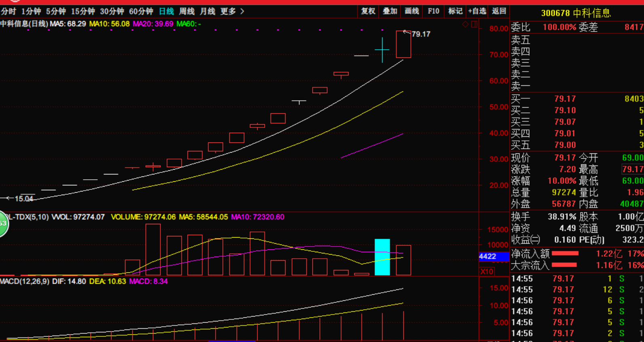Viewport: 644px width, 342px height.
Task: Click the VOLUME: 97274.06 label
Action: (x=144, y=217)
